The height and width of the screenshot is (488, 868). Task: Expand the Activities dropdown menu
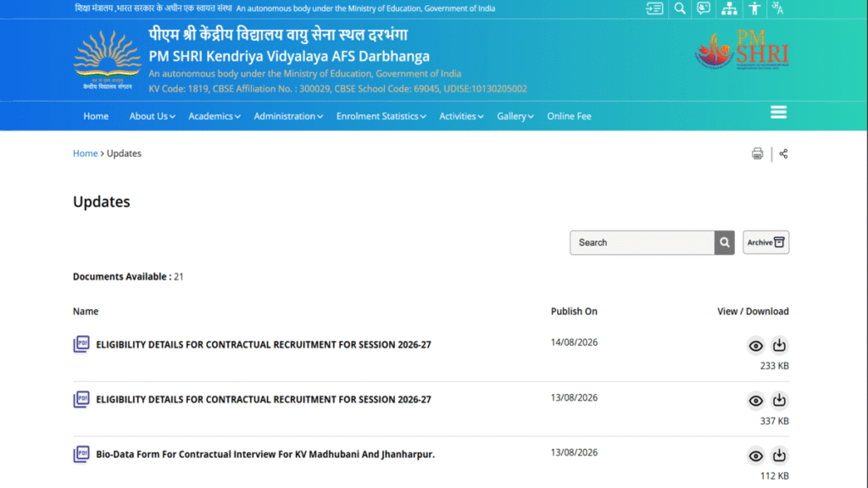(x=461, y=116)
